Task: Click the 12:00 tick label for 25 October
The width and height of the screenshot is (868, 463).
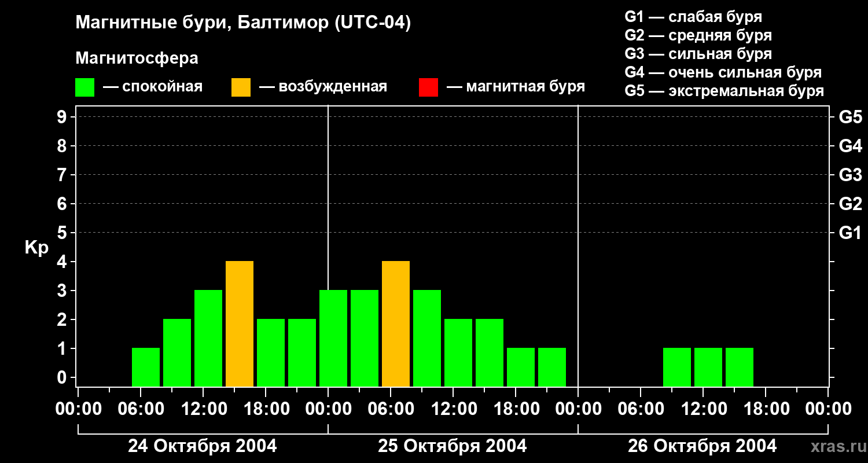Action: pos(453,409)
